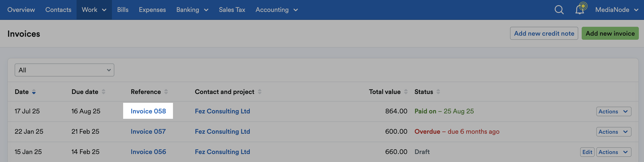Screen dimensions: 644x162
Task: Open Fez Consulting Ltd on Invoice 057 row
Action: pyautogui.click(x=222, y=132)
